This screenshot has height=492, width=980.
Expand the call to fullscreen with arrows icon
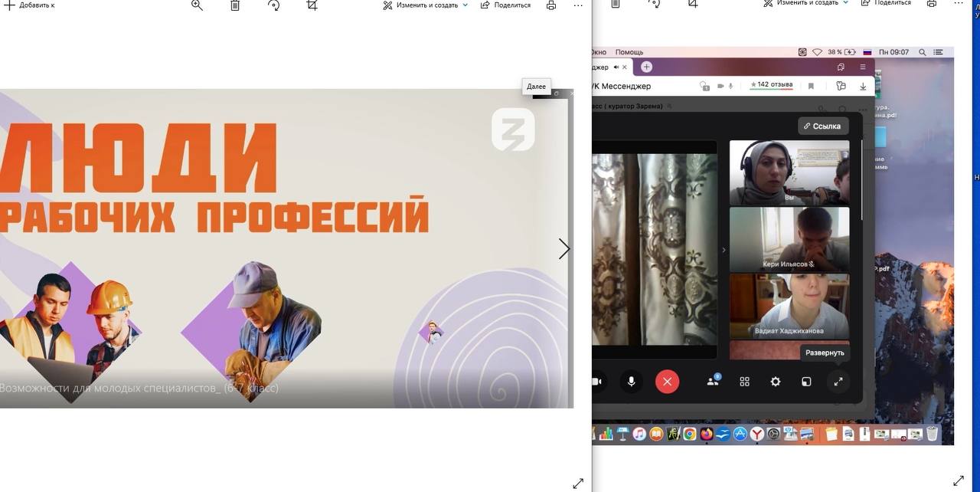click(x=838, y=382)
